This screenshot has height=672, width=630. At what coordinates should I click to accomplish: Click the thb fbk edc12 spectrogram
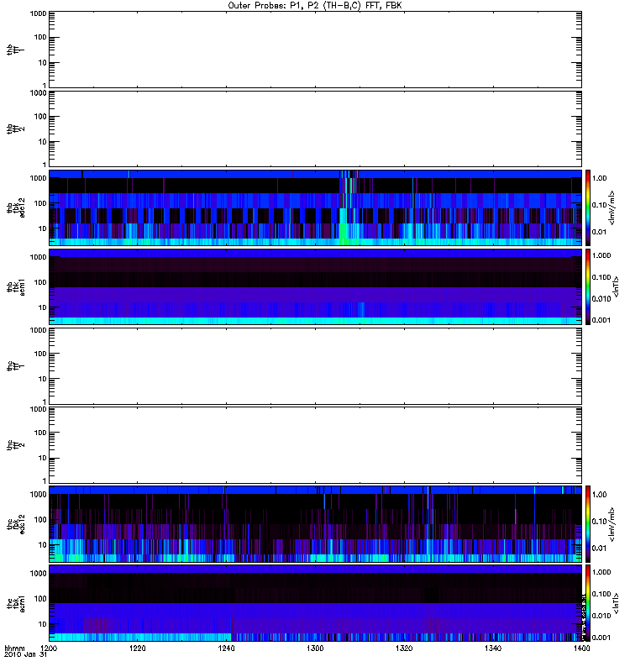tap(315, 207)
